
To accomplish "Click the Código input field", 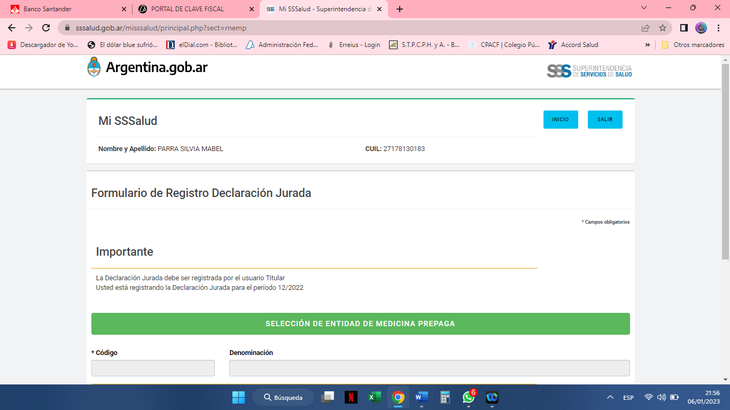I will pos(152,368).
